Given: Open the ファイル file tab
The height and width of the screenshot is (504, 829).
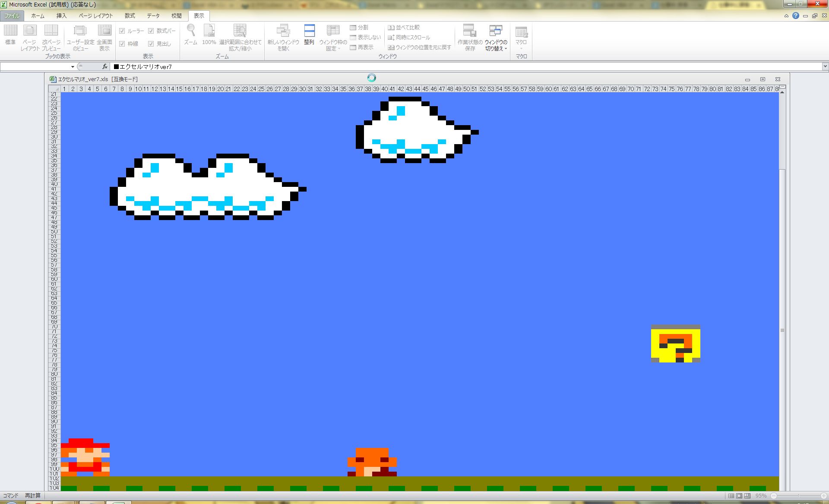Looking at the screenshot, I should coord(12,16).
